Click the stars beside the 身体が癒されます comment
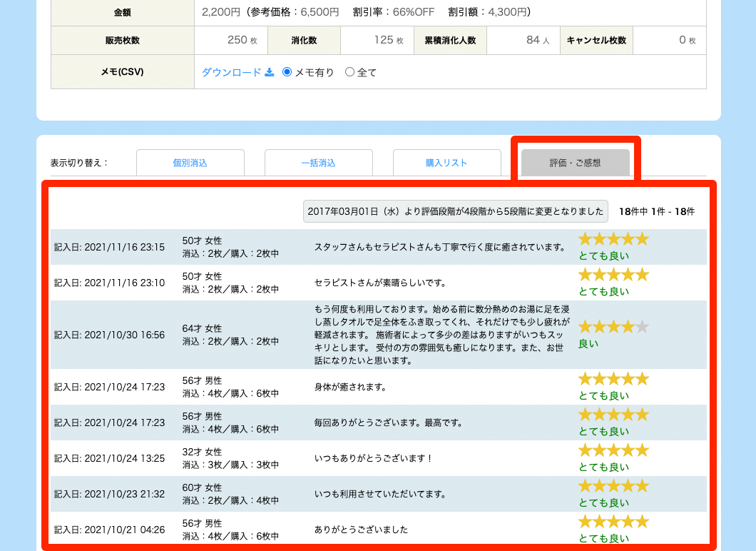 pos(613,379)
